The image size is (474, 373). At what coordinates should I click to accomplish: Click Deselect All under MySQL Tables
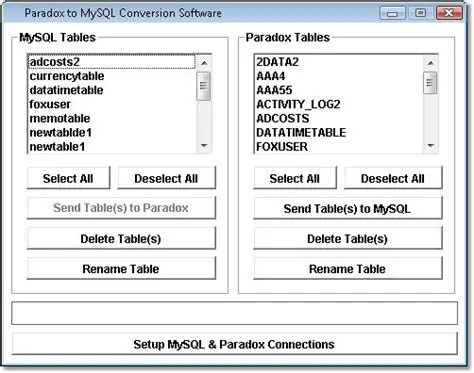coord(166,178)
